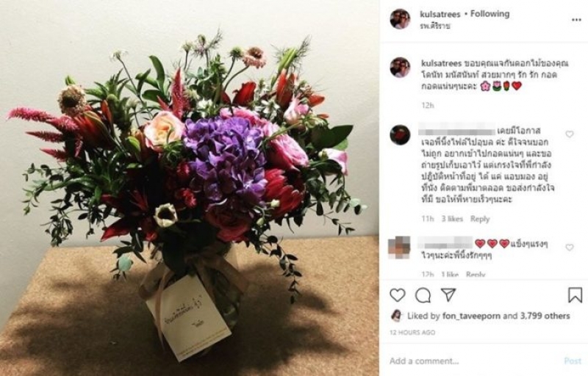The width and height of the screenshot is (588, 376).
Task: Open second commenter's blurred avatar
Action: 399,247
